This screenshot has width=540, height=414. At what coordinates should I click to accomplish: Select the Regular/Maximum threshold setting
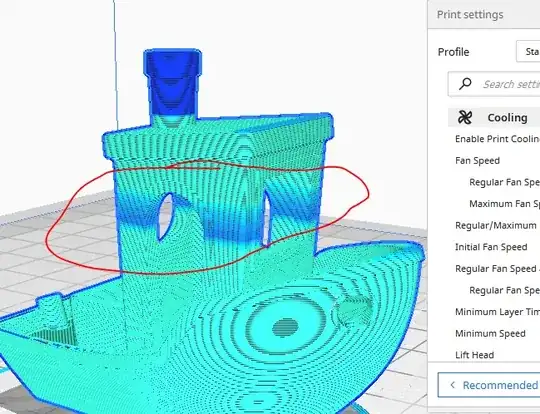496,225
